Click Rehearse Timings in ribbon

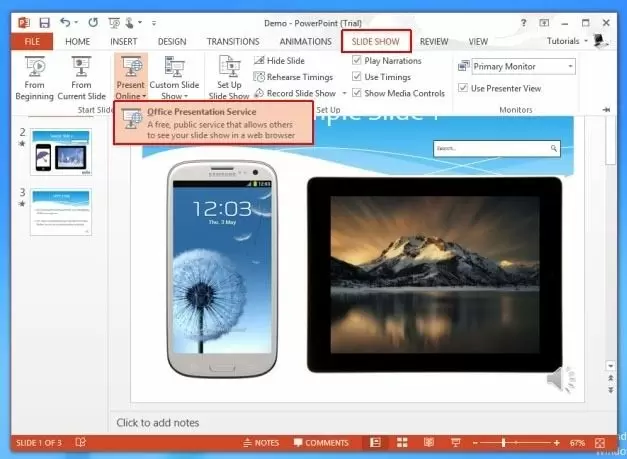click(295, 77)
